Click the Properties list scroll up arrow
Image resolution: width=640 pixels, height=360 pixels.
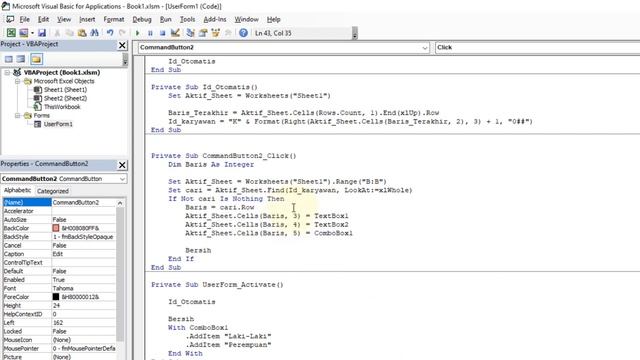click(120, 203)
